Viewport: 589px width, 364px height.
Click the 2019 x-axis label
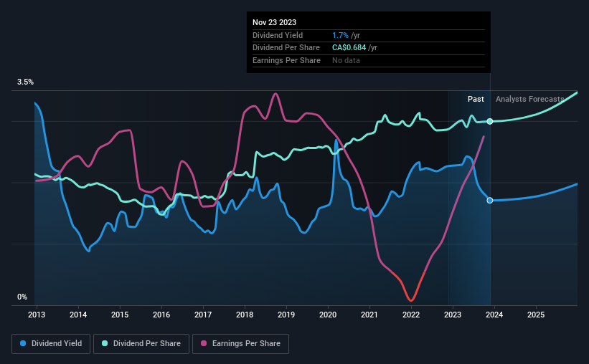tap(286, 315)
